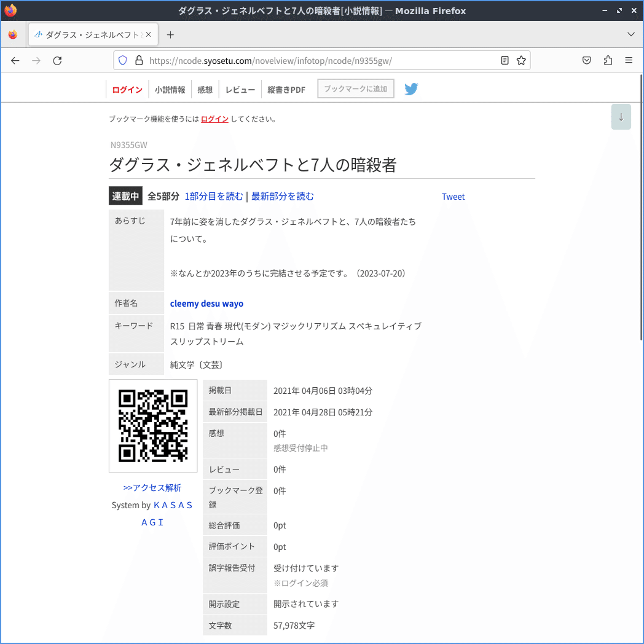644x644 pixels.
Task: Click the Tweet link
Action: click(453, 197)
